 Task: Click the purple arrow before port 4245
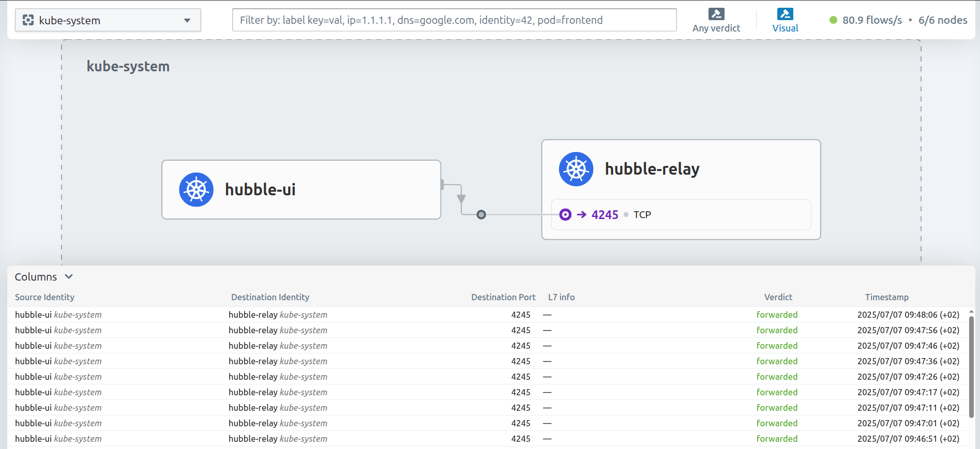(582, 214)
